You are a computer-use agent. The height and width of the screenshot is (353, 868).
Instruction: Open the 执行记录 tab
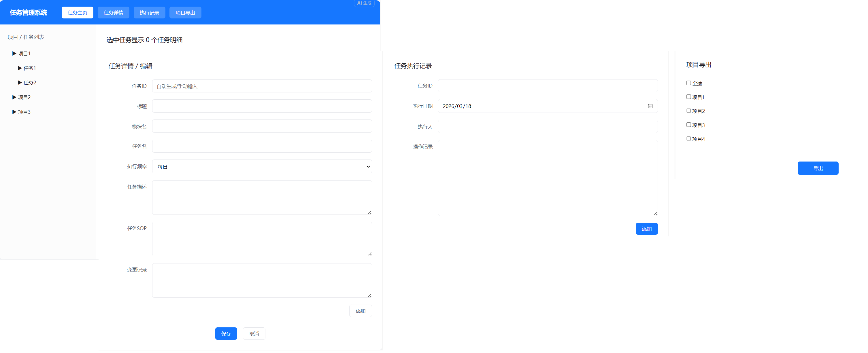pos(149,13)
